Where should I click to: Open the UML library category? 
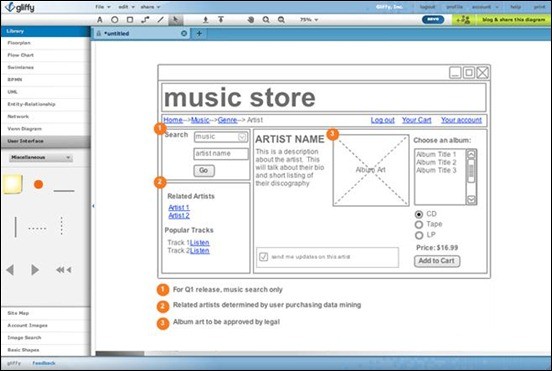pos(46,92)
